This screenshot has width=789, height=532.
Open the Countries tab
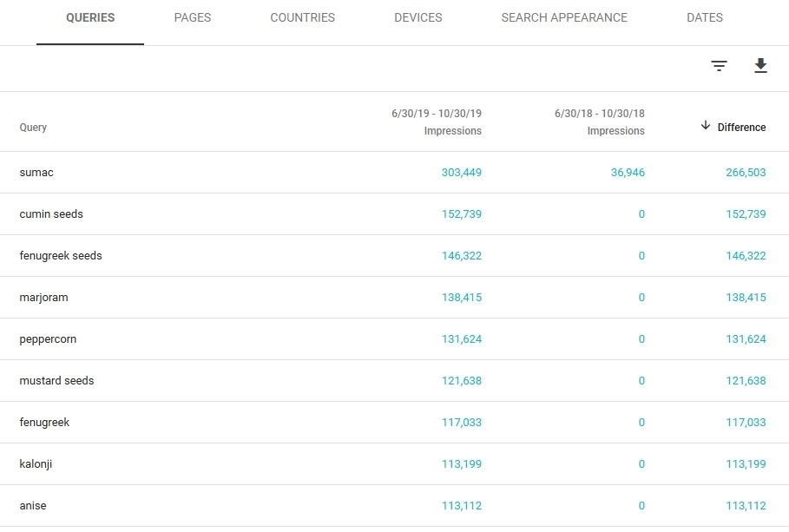(302, 17)
